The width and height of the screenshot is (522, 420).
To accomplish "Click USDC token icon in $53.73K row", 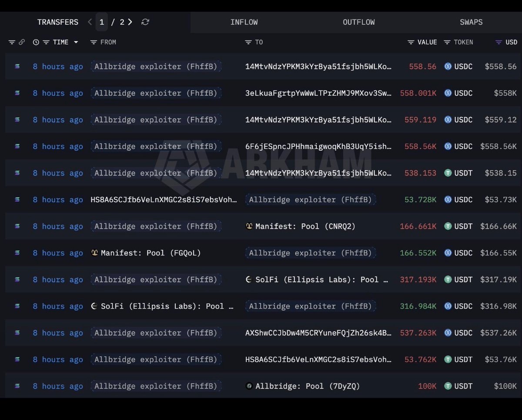I will pos(448,200).
